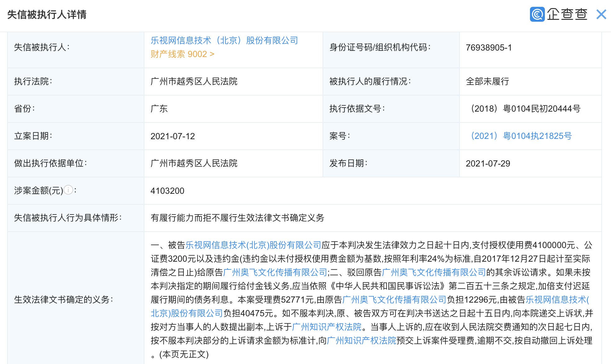Click the 全部未履行 status value

click(x=487, y=82)
